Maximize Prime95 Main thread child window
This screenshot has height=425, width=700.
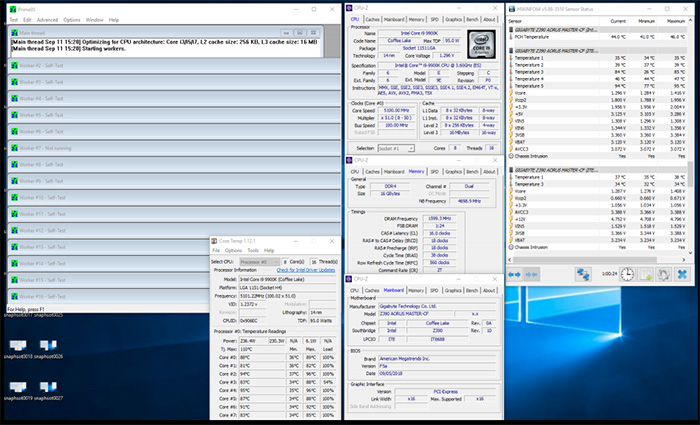click(x=300, y=33)
